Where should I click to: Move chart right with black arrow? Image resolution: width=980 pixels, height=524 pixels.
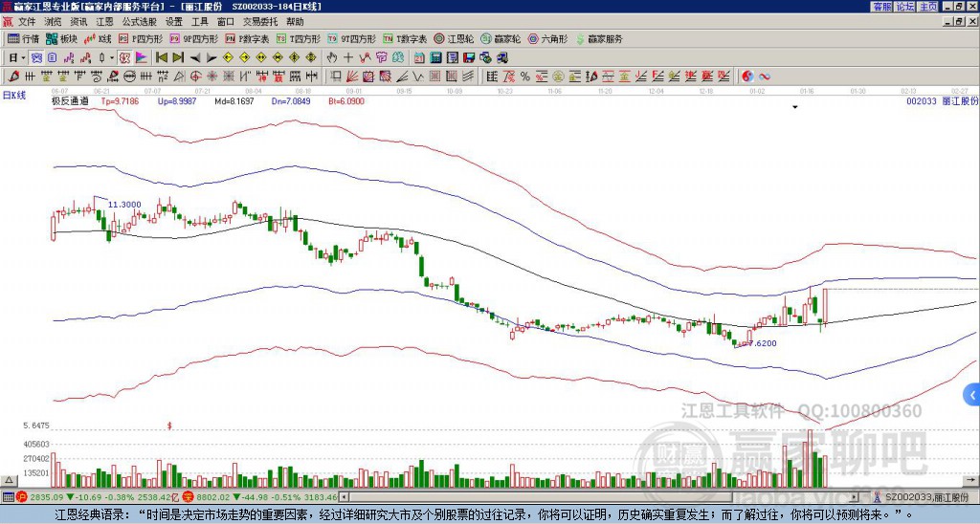212,58
